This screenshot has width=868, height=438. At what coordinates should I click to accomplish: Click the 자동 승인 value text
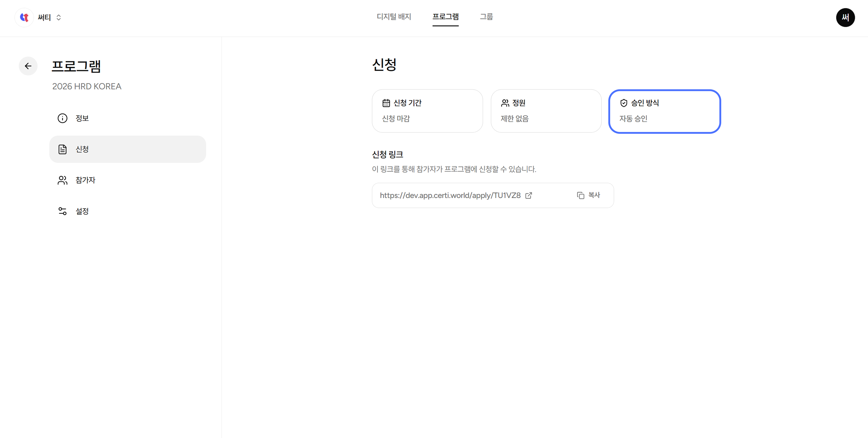633,119
